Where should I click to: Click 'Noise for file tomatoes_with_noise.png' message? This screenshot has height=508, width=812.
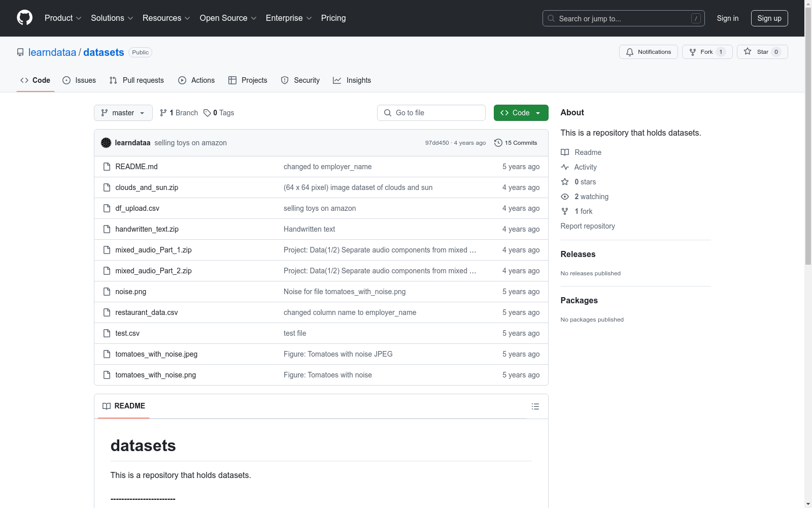345,292
